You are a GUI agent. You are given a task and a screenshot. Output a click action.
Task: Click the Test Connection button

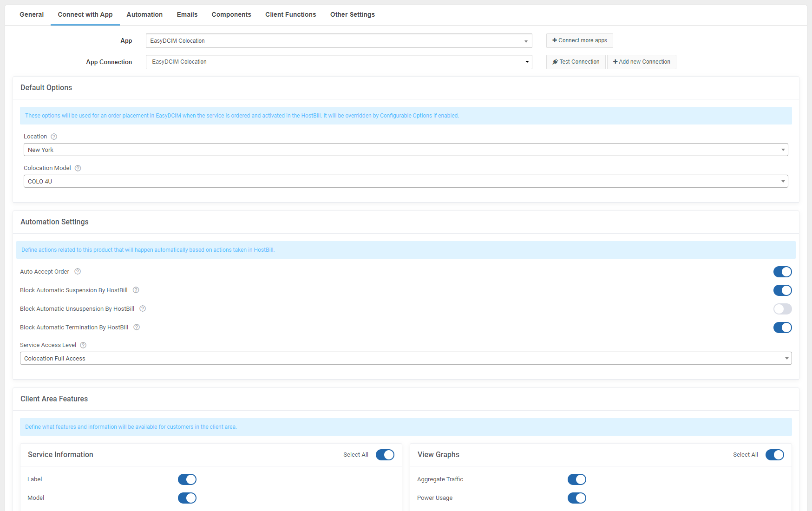click(576, 62)
